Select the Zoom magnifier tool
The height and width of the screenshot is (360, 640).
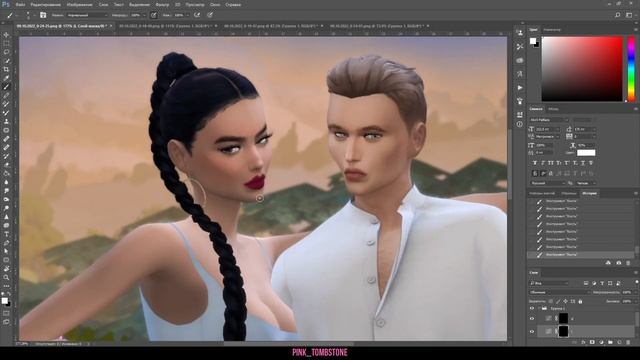pos(6,278)
